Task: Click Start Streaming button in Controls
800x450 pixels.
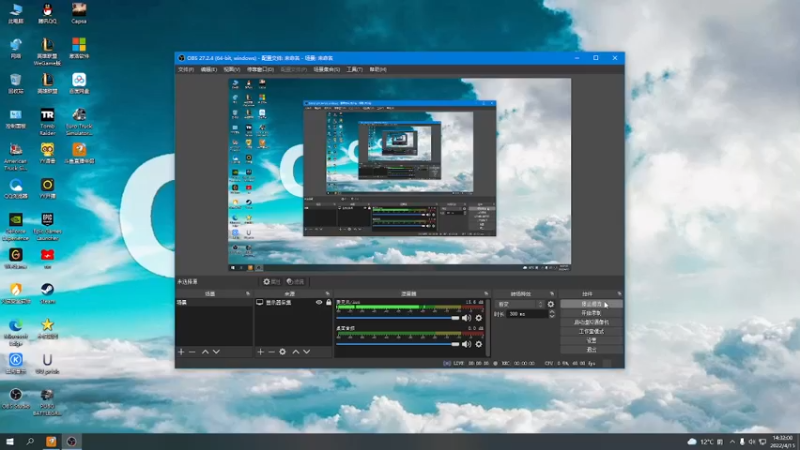Action: tap(591, 304)
